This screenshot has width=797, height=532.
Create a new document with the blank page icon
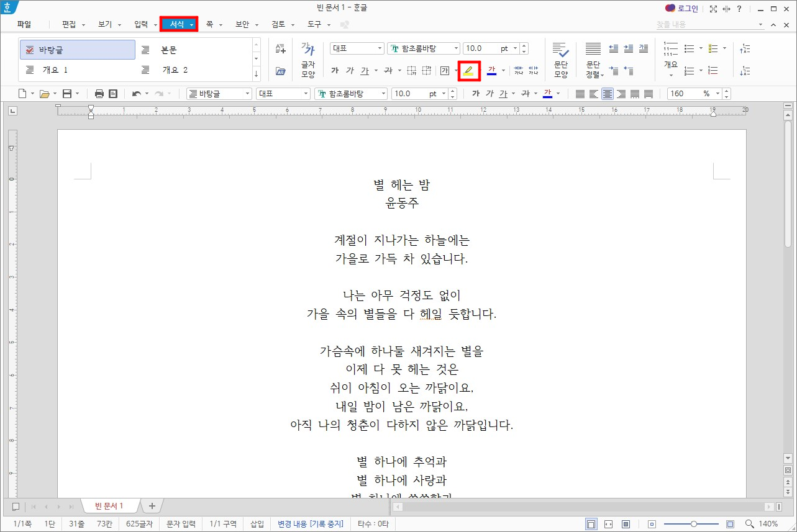[22, 94]
